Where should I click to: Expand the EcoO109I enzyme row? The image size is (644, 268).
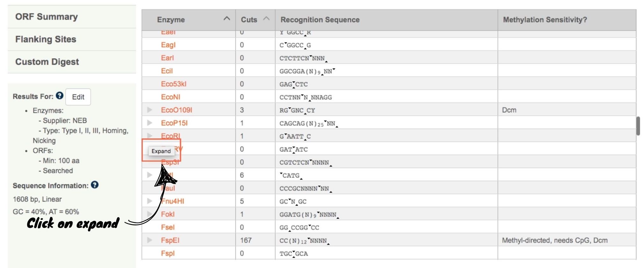pos(149,110)
